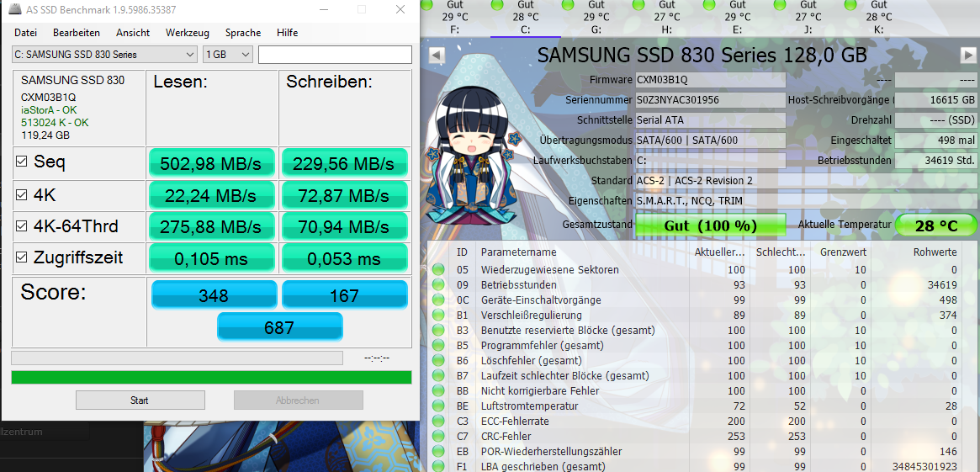Click the Abbrechen button
This screenshot has width=980, height=472.
tap(298, 400)
